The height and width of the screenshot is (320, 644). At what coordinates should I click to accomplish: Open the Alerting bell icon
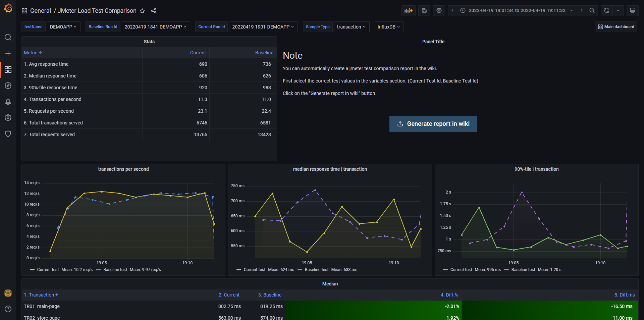click(8, 102)
